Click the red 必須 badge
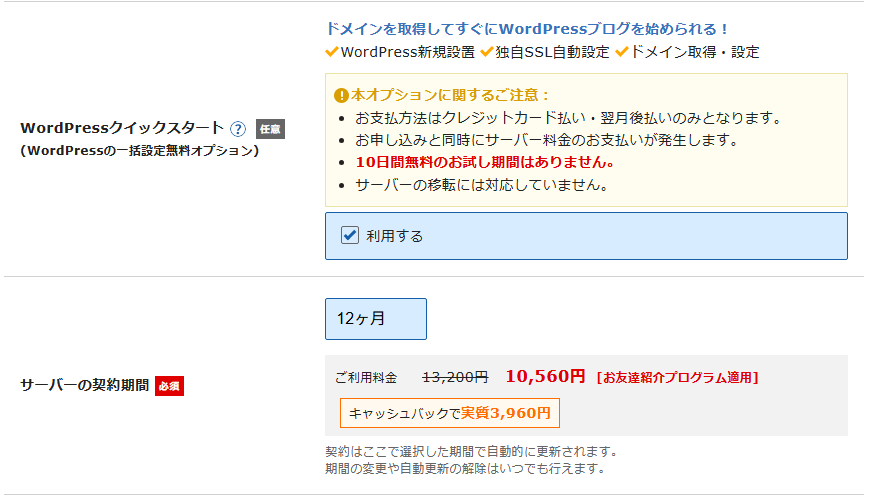Viewport: 876px width, 498px height. (169, 385)
